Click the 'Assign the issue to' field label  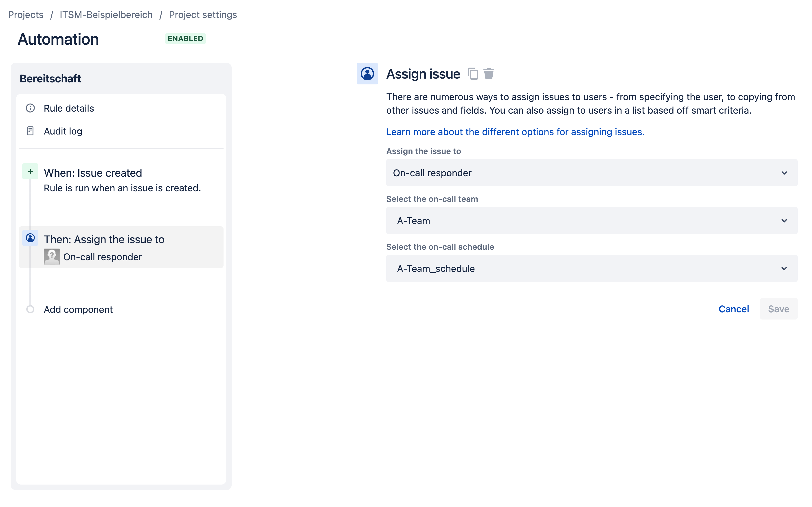[x=424, y=151]
